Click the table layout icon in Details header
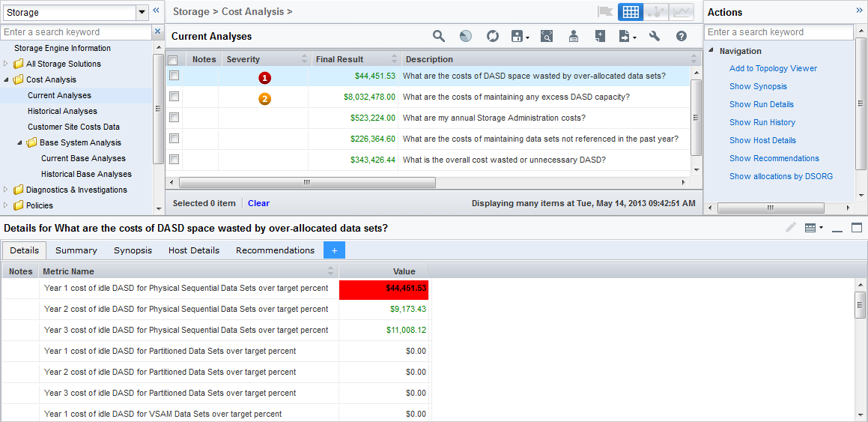This screenshot has width=868, height=422. (810, 228)
